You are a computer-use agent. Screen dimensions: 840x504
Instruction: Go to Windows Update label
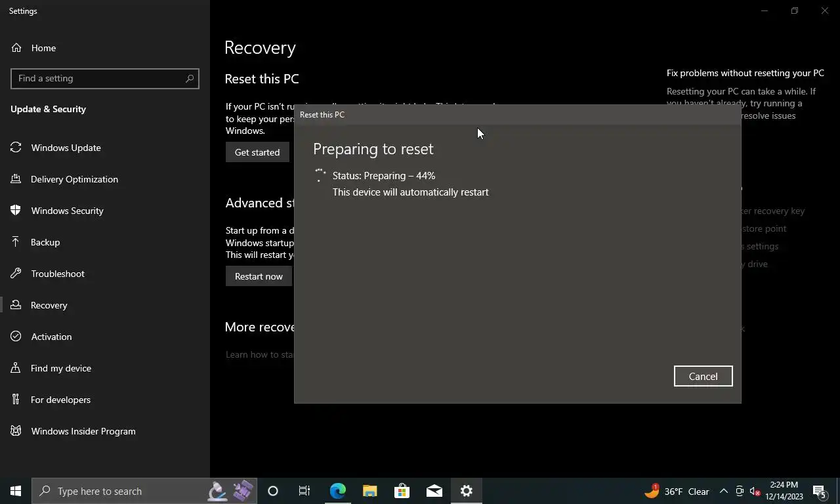[x=66, y=148]
